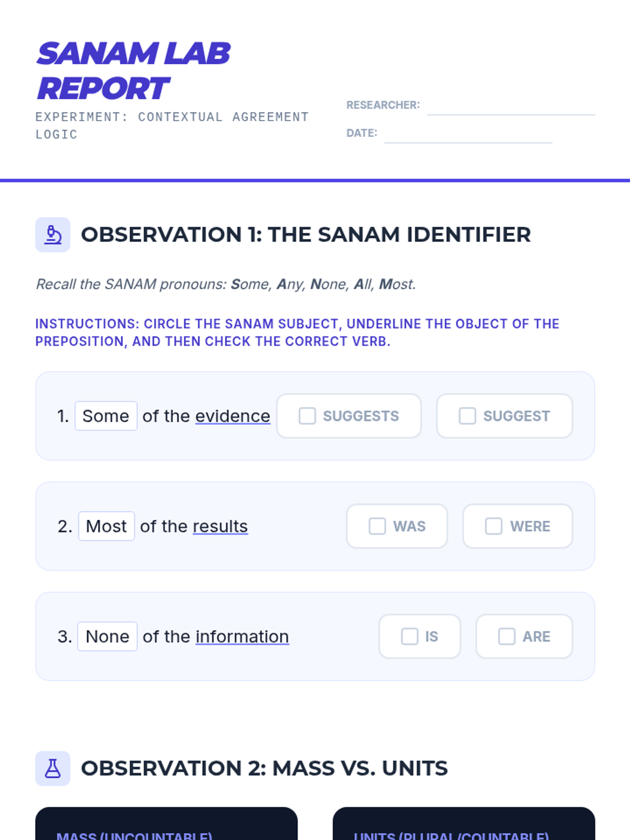Check the SUGGEST checkbox

click(x=467, y=416)
